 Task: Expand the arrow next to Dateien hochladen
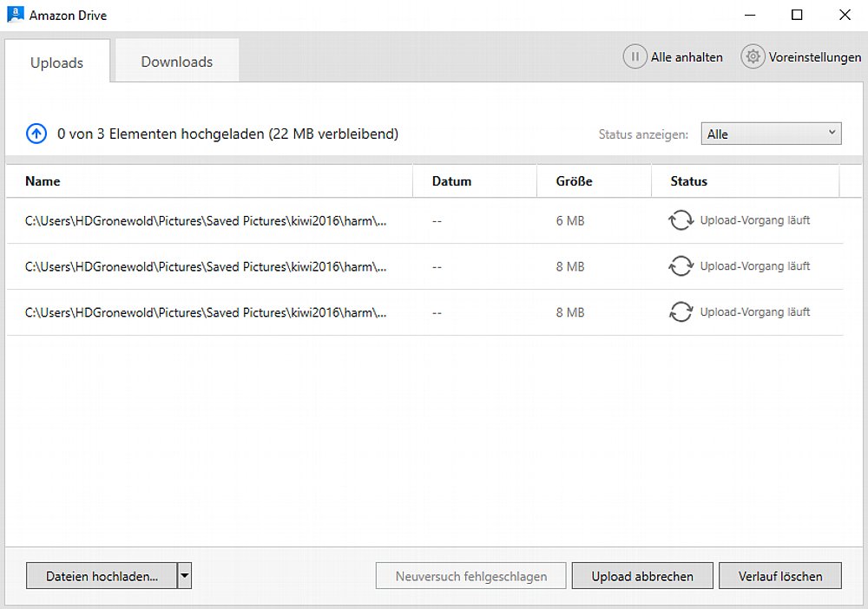[x=185, y=576]
